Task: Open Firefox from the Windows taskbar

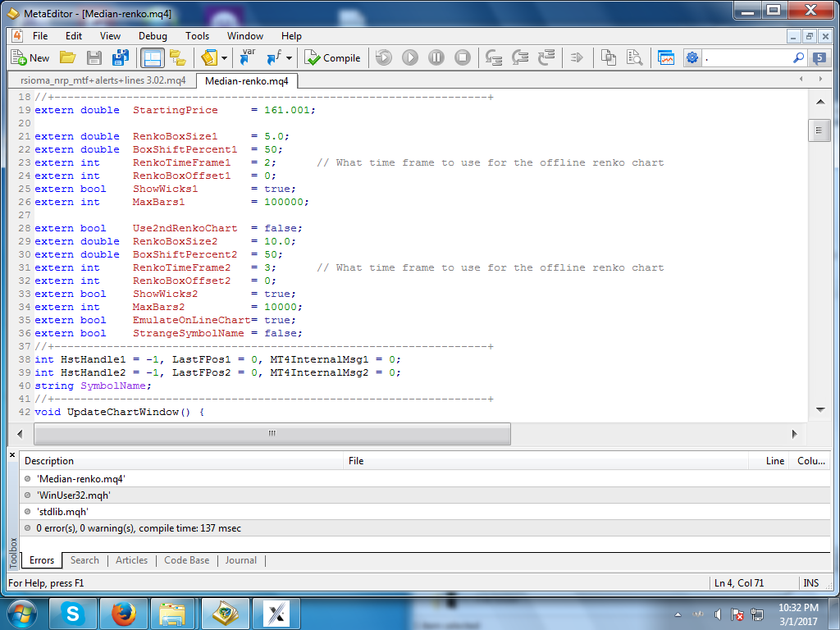Action: pyautogui.click(x=123, y=613)
